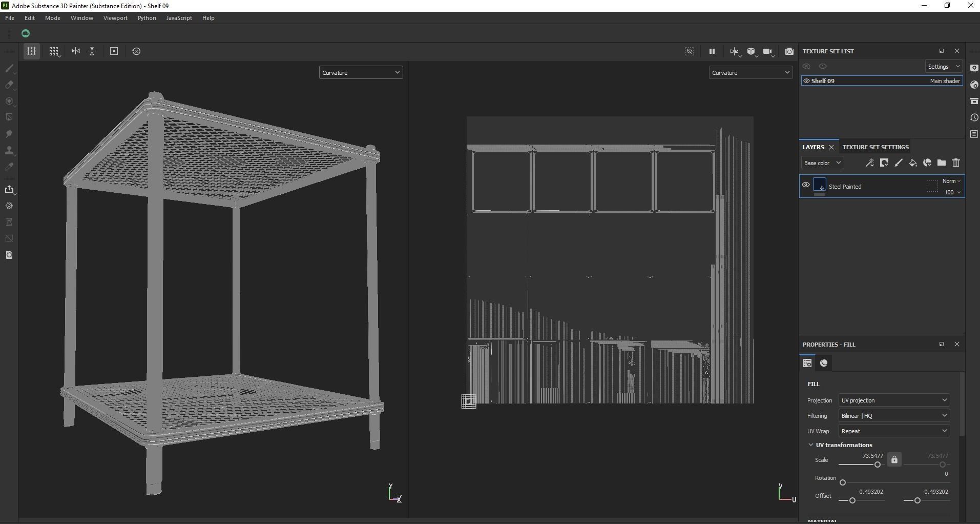Screen dimensions: 980x524
Task: Click the Substance hexagon sidebar icon
Action: [x=9, y=206]
